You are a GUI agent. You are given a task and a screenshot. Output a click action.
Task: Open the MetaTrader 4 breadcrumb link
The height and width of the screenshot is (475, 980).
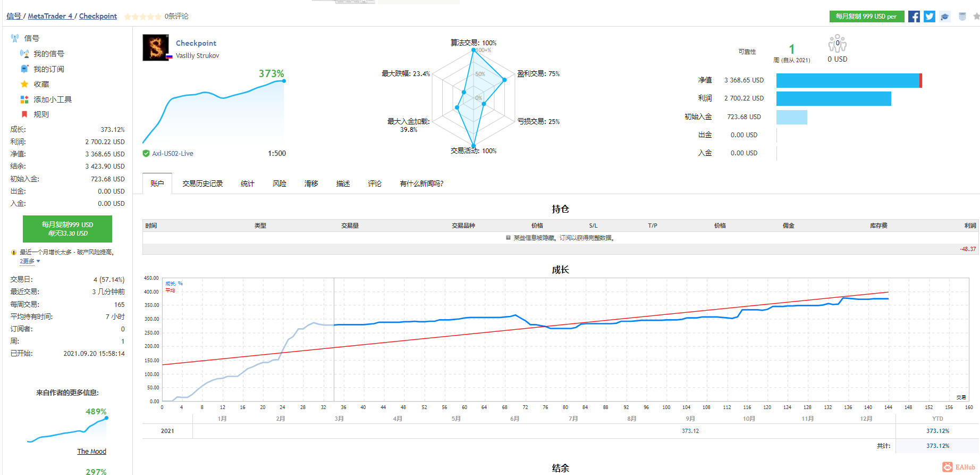point(50,16)
